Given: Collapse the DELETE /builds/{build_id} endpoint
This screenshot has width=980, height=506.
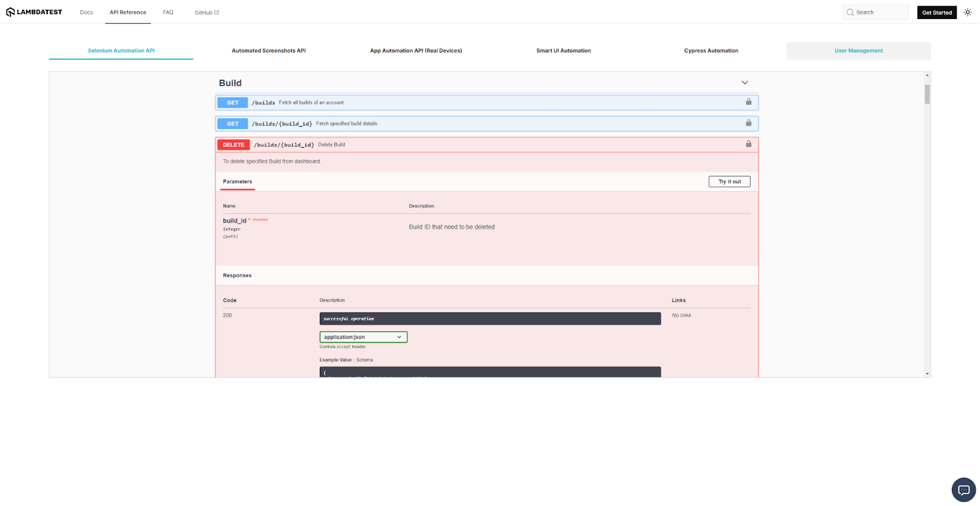Looking at the screenshot, I should [487, 145].
